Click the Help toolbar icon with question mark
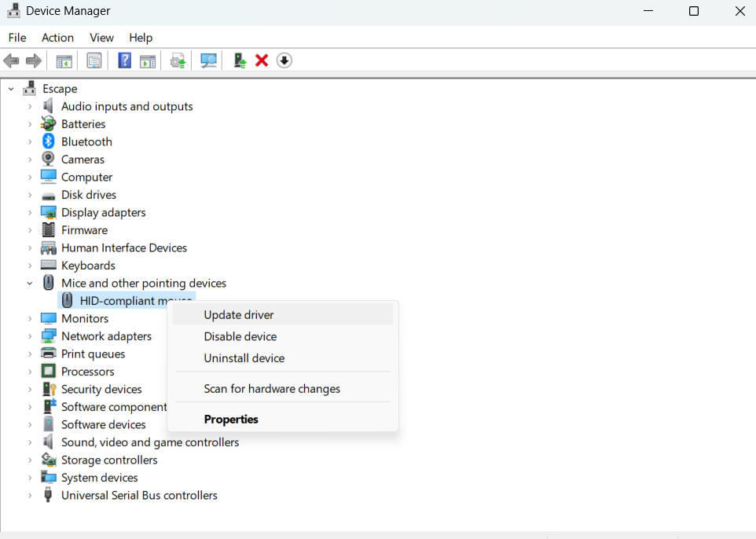Image resolution: width=756 pixels, height=539 pixels. click(124, 60)
